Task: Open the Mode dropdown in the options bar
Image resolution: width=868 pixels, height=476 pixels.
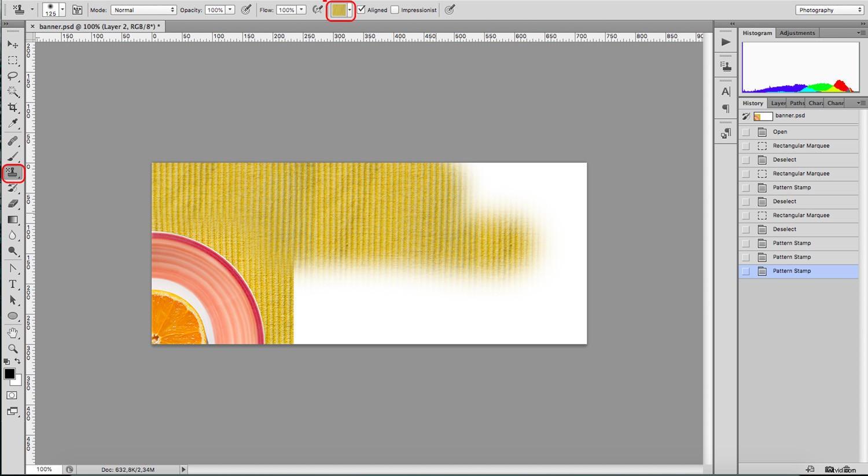Action: coord(144,9)
